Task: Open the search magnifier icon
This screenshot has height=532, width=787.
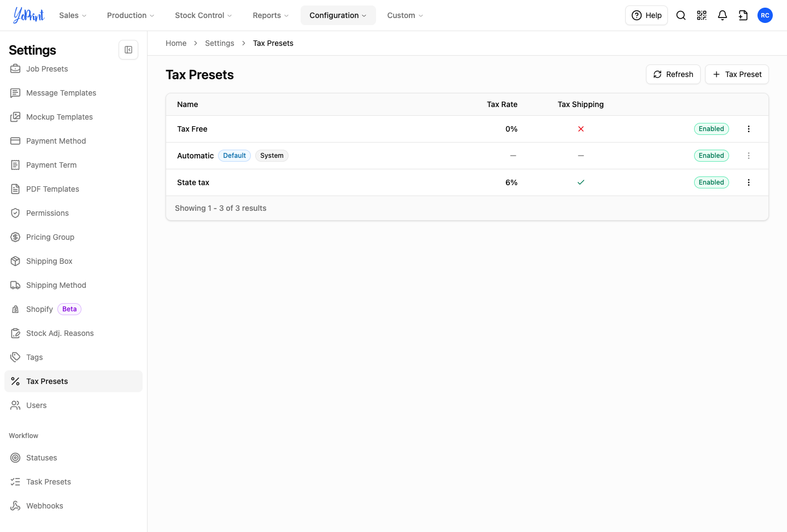Action: pyautogui.click(x=681, y=15)
